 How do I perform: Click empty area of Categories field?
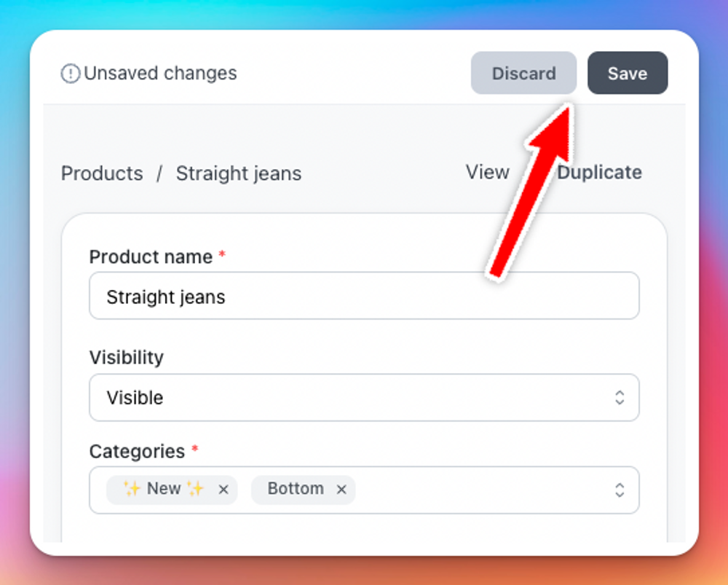pyautogui.click(x=483, y=490)
